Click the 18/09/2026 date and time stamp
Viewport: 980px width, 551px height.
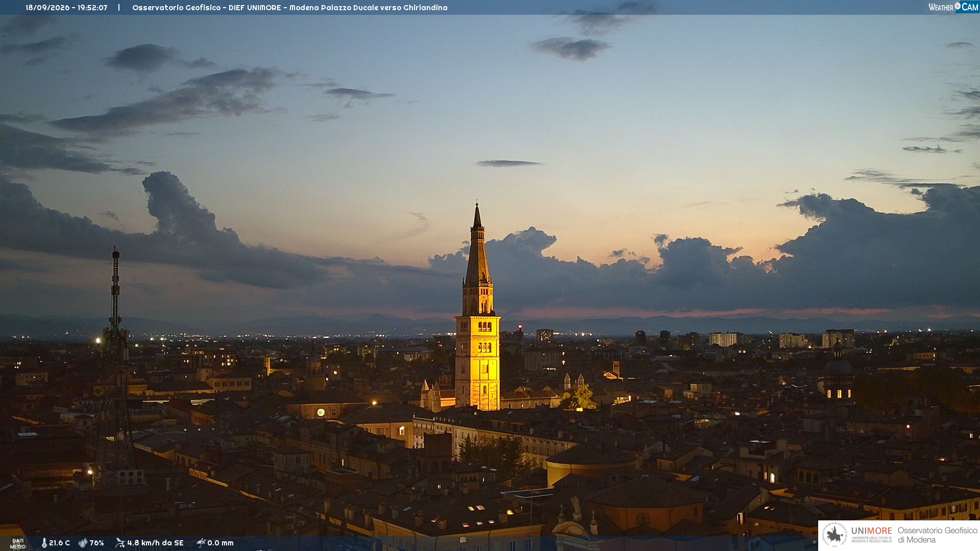66,8
